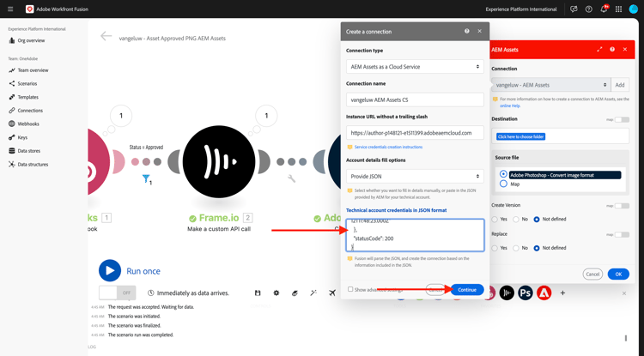
Task: Click the Adobe Workfront Fusion logo
Action: 29,9
